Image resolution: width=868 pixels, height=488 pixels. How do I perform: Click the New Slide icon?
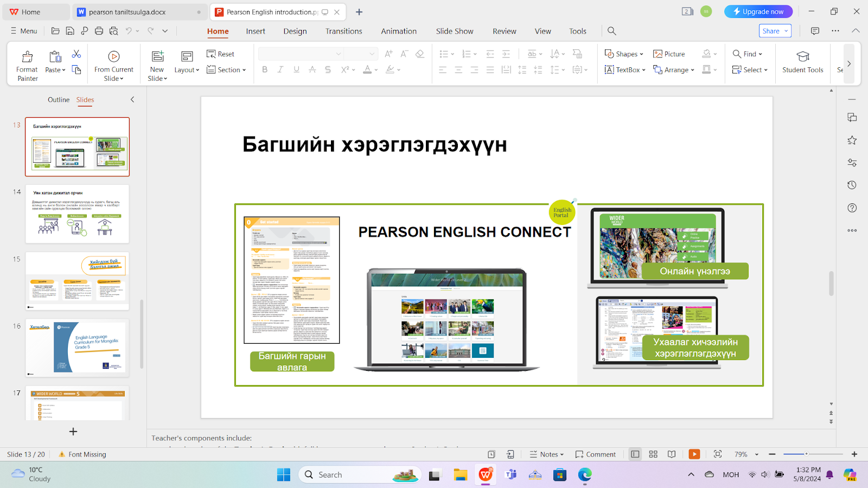point(157,56)
